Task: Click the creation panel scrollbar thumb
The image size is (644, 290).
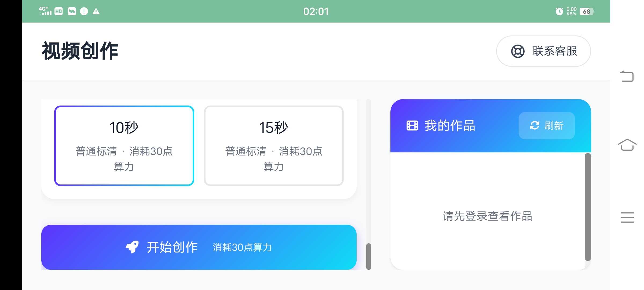Action: (369, 256)
